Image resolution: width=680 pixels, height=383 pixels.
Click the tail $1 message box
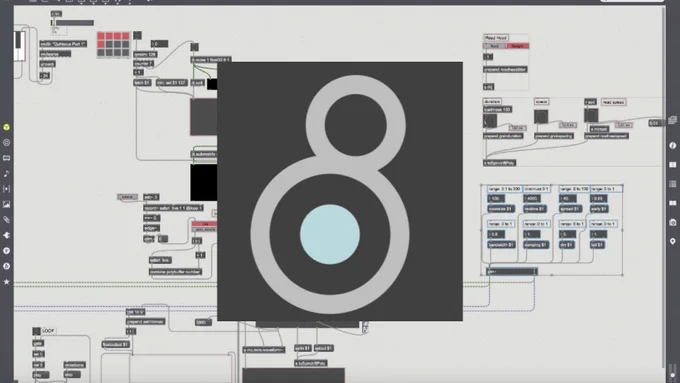[597, 245]
